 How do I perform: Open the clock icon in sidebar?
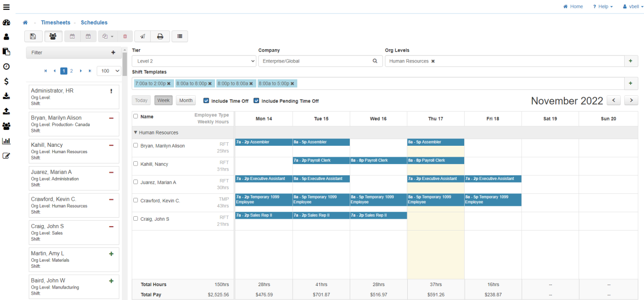pyautogui.click(x=6, y=66)
